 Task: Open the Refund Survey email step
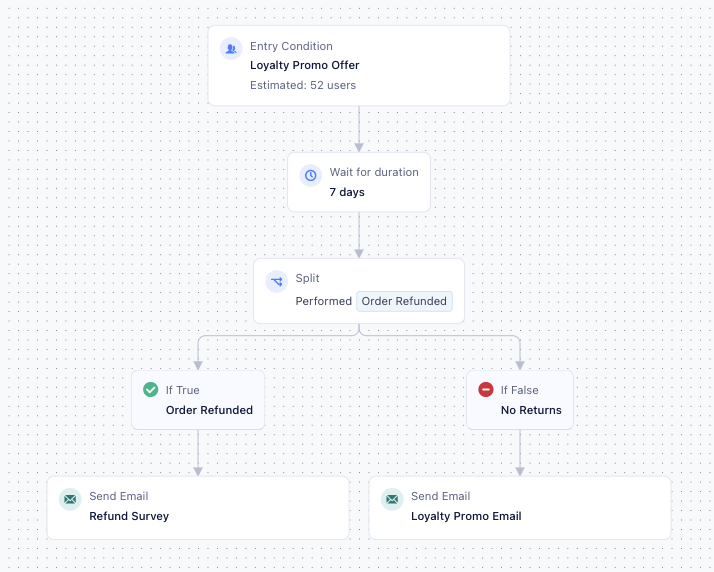click(129, 517)
